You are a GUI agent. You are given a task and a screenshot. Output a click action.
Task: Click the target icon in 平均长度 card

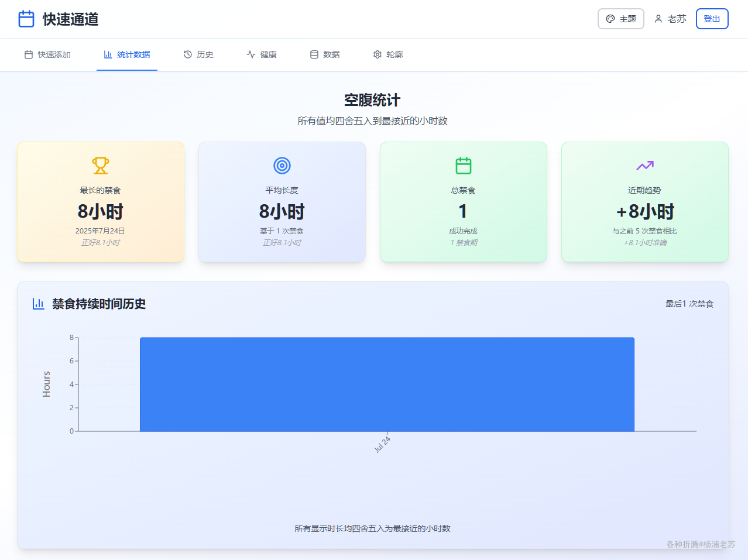[x=282, y=166]
